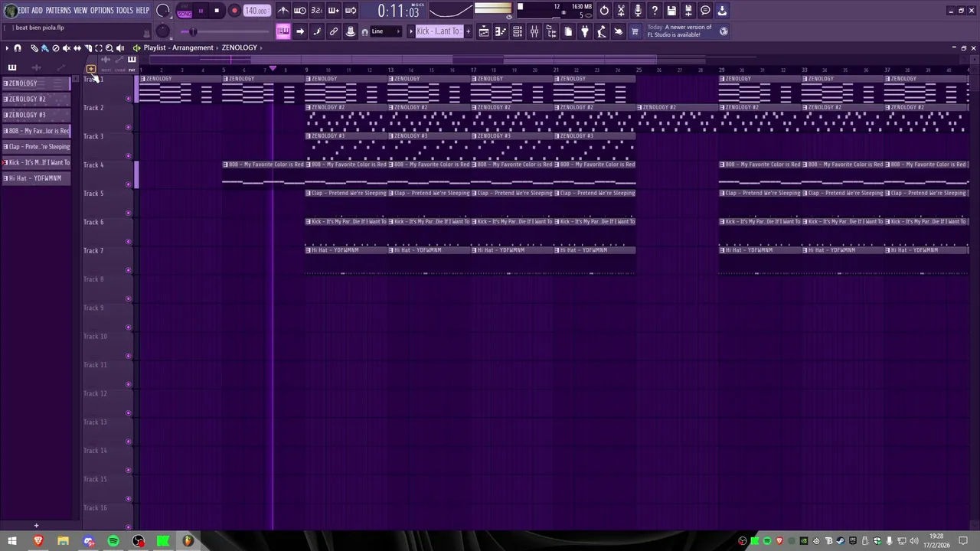
Task: Open the plugin picker plug icon
Action: (x=585, y=31)
